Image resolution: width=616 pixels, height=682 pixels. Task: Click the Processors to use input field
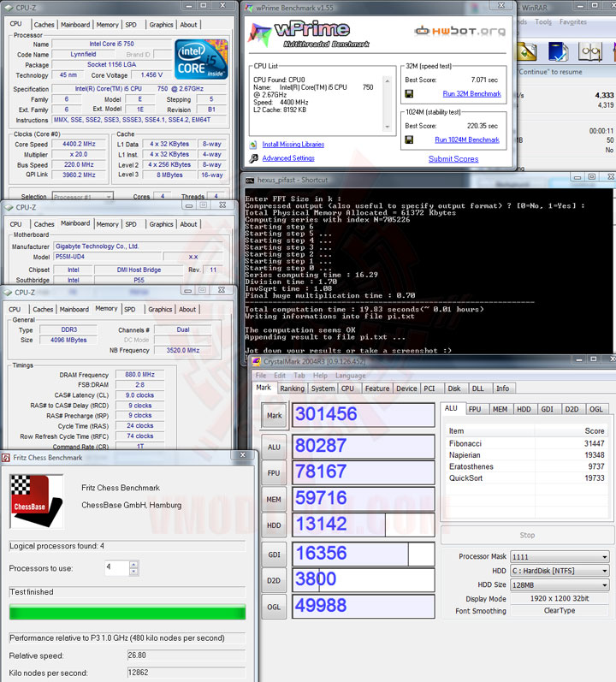117,568
